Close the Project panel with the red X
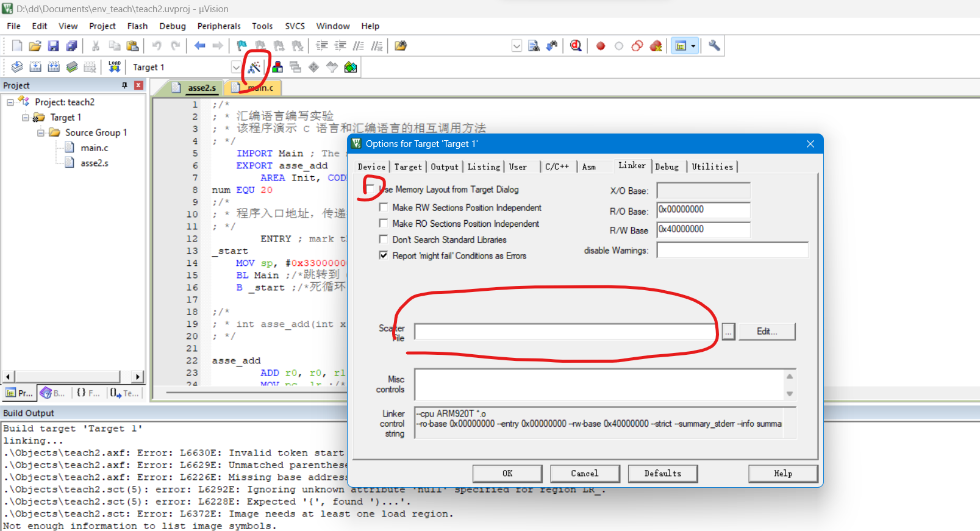Image resolution: width=980 pixels, height=531 pixels. click(x=138, y=85)
